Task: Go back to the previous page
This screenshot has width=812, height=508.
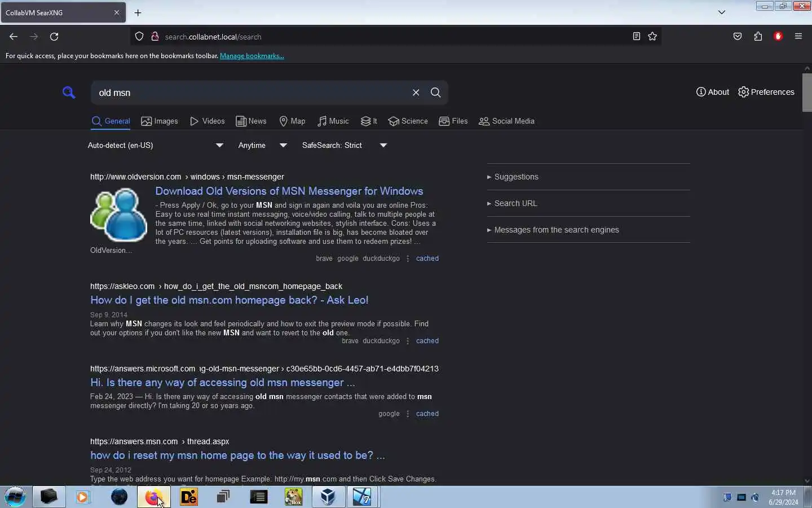Action: (x=14, y=37)
